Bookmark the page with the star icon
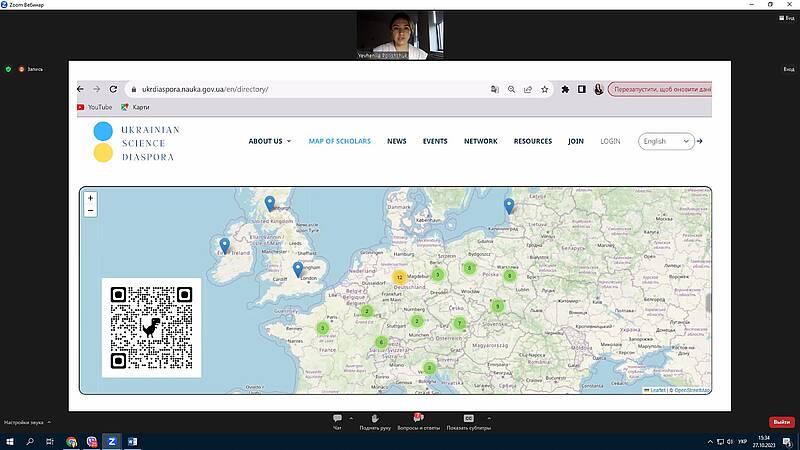This screenshot has width=800, height=450. point(544,89)
